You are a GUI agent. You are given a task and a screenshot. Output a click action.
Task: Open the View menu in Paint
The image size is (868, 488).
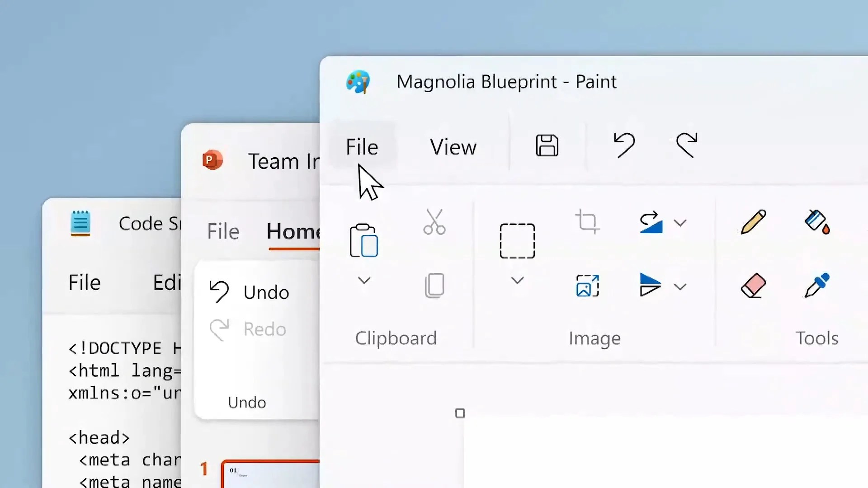pyautogui.click(x=453, y=147)
